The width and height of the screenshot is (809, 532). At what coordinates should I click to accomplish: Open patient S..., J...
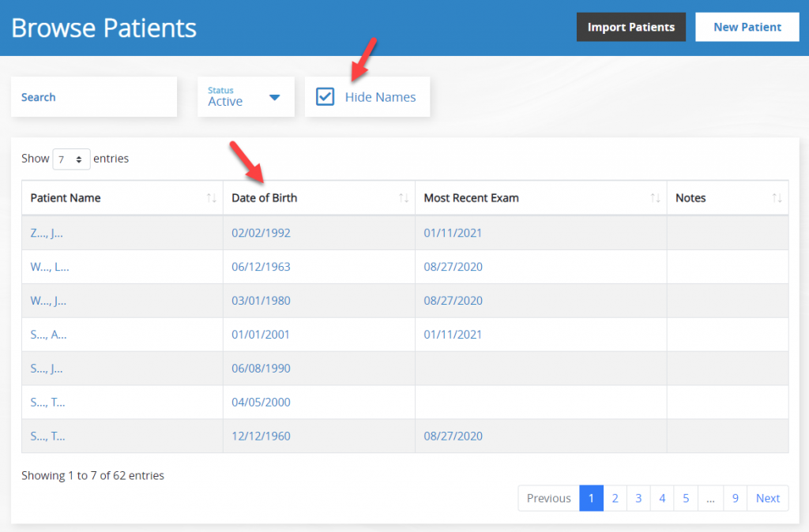tap(47, 369)
